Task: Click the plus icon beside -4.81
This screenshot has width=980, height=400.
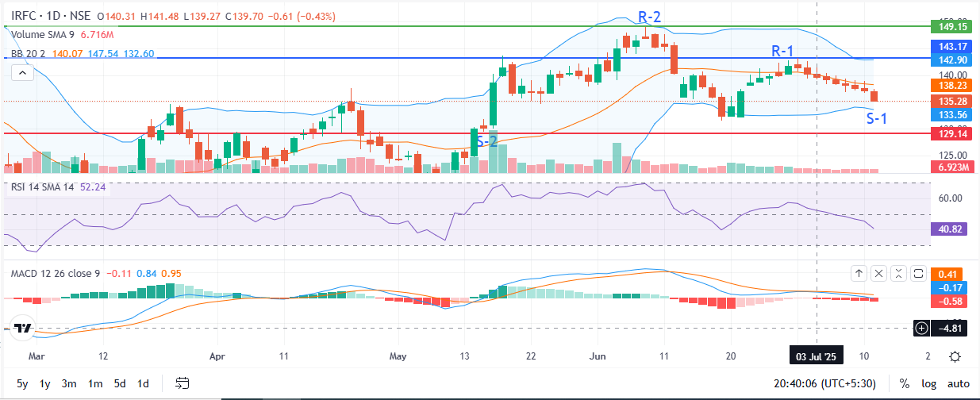Action: [x=921, y=327]
